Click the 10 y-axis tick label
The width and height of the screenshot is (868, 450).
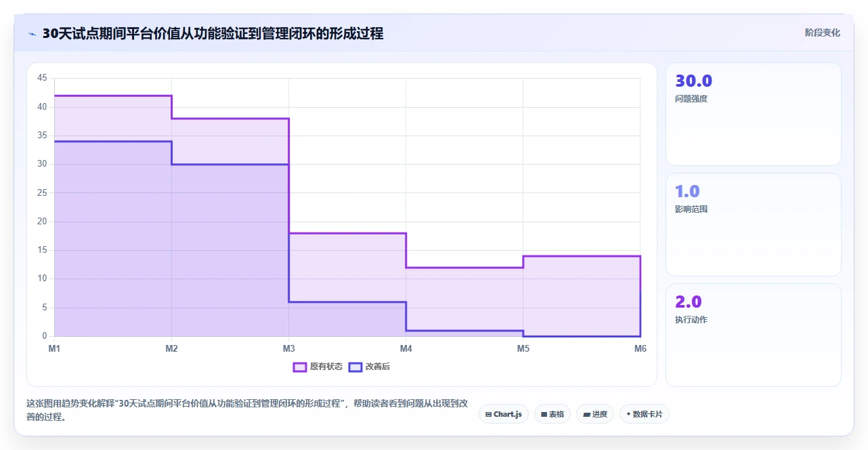pyautogui.click(x=42, y=279)
